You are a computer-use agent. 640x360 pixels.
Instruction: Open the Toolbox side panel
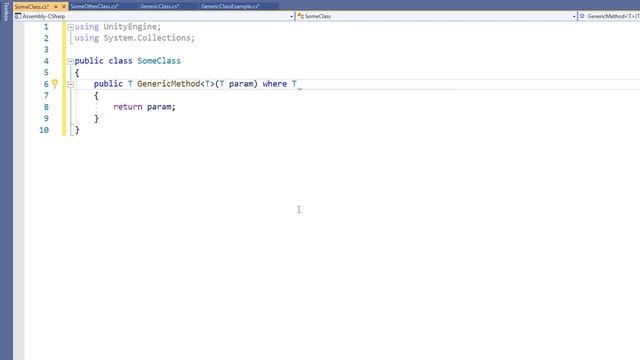[x=6, y=11]
